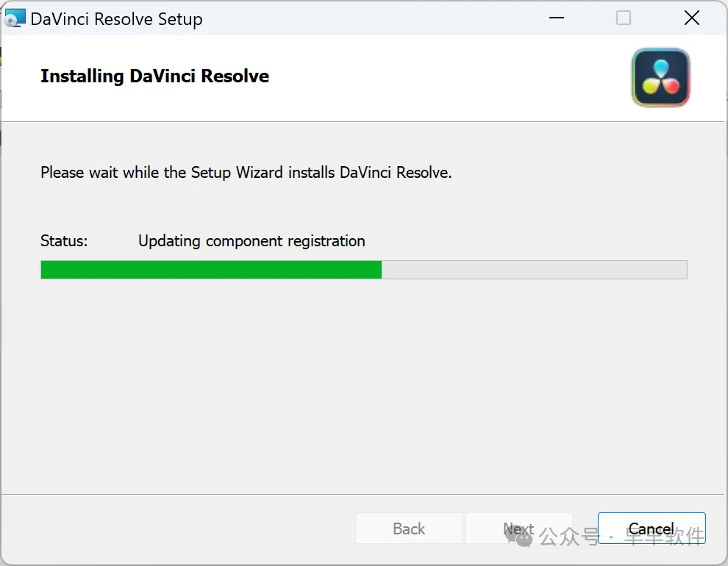Click the 'Status:' label
The height and width of the screenshot is (566, 728).
coord(64,241)
